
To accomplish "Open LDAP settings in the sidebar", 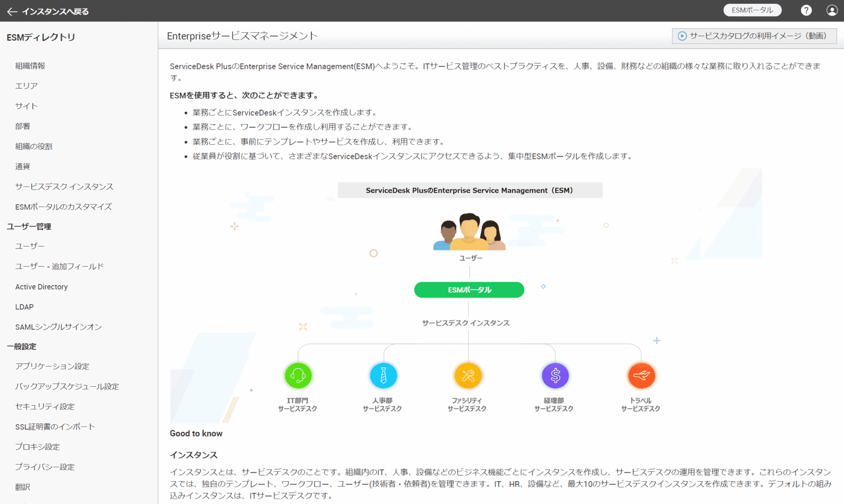I will click(24, 306).
